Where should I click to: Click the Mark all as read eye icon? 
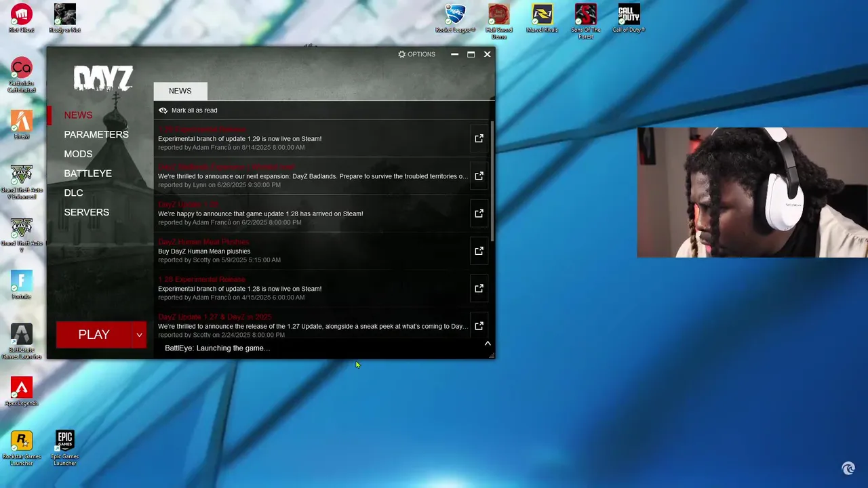coord(163,110)
